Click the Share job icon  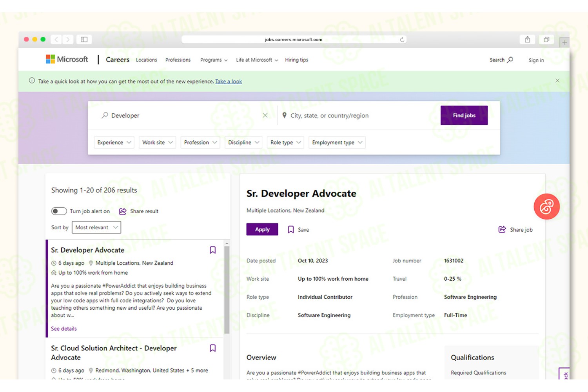(x=502, y=229)
